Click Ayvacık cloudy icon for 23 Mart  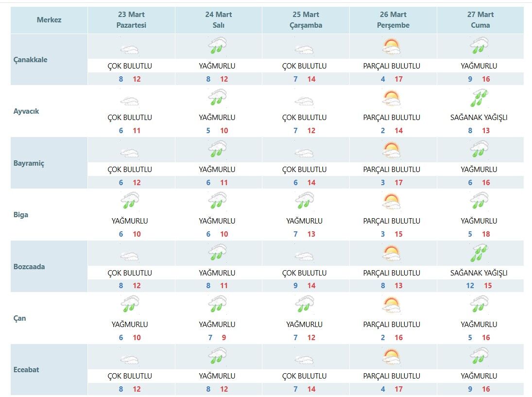tap(130, 101)
